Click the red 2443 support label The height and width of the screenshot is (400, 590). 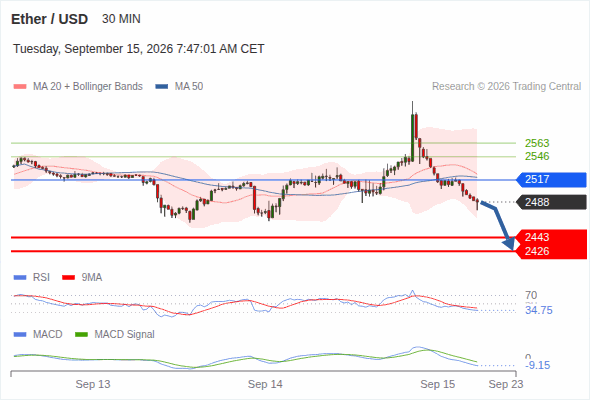pos(551,237)
